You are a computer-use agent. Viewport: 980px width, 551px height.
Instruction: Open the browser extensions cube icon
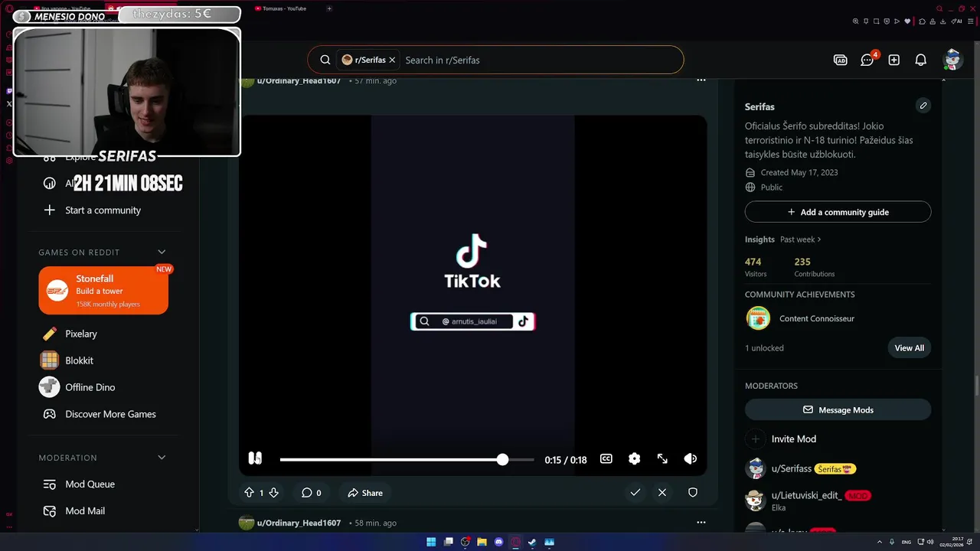click(x=922, y=21)
